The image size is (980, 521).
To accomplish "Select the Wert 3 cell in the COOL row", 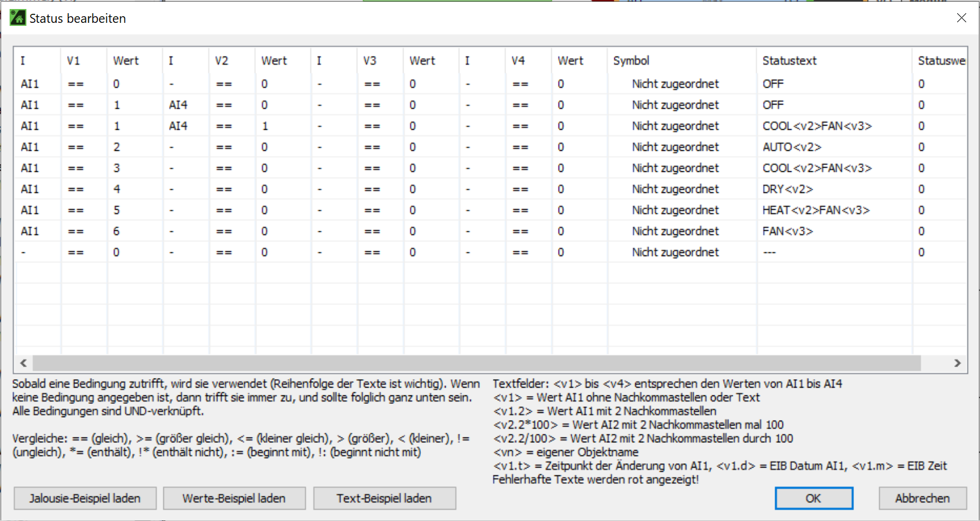I will (x=116, y=168).
